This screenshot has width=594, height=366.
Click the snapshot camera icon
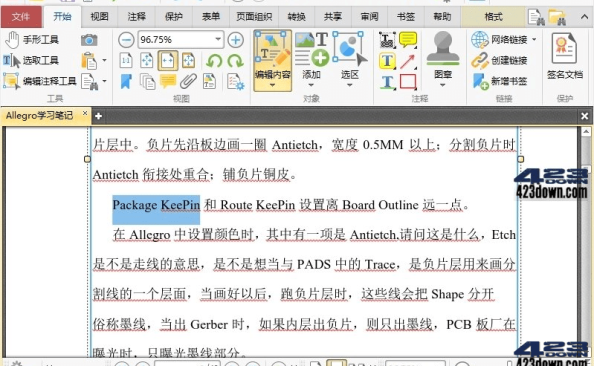89,39
